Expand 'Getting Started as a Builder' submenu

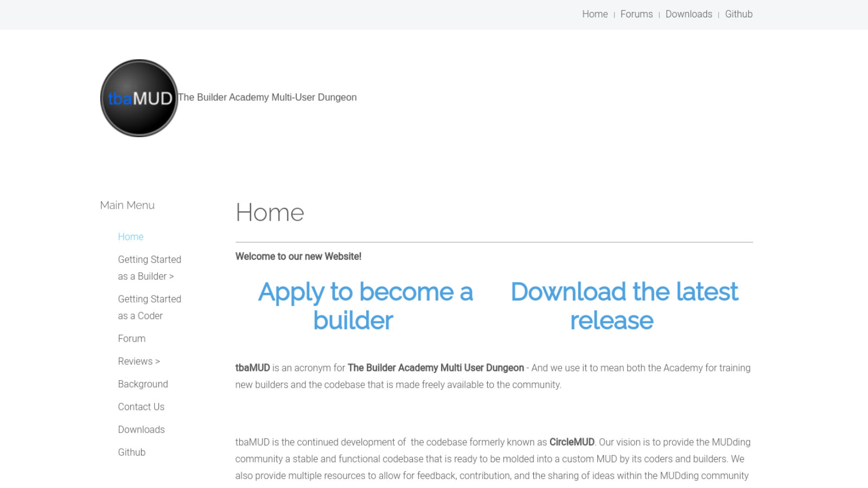click(150, 267)
